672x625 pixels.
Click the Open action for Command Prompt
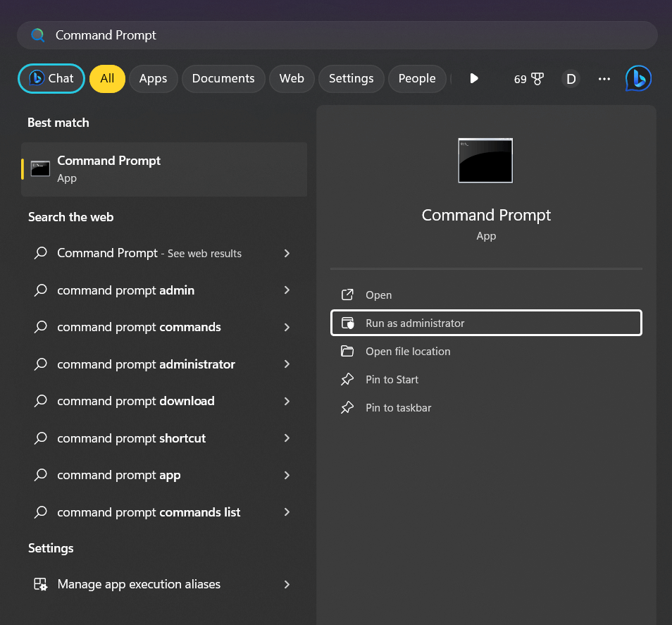(x=378, y=295)
